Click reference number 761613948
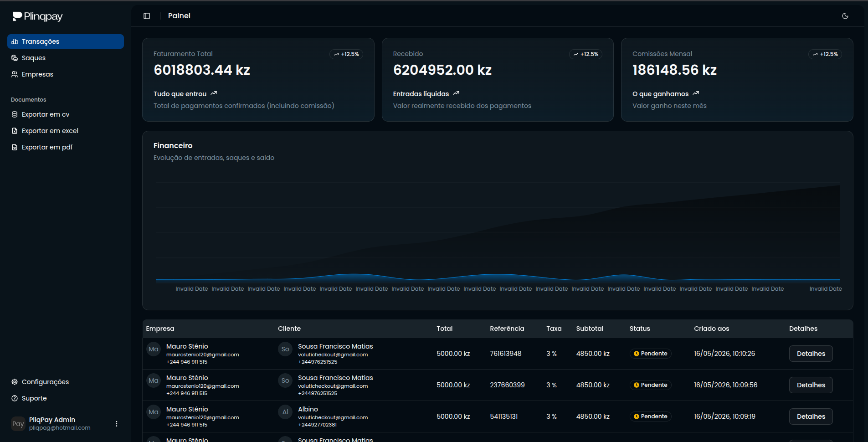 pos(506,354)
